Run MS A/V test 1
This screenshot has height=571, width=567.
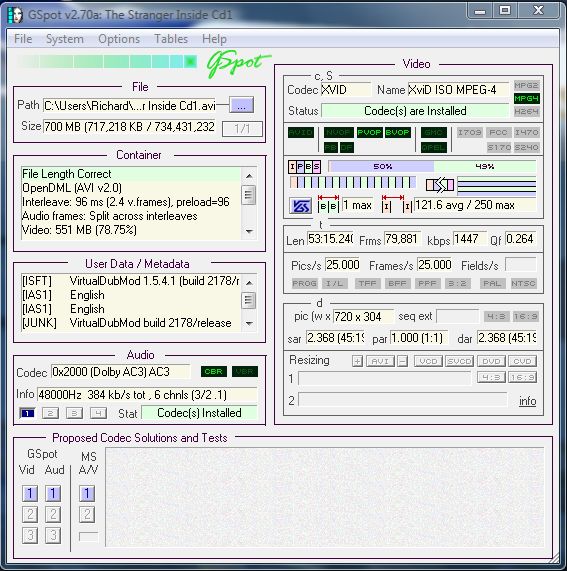click(87, 493)
